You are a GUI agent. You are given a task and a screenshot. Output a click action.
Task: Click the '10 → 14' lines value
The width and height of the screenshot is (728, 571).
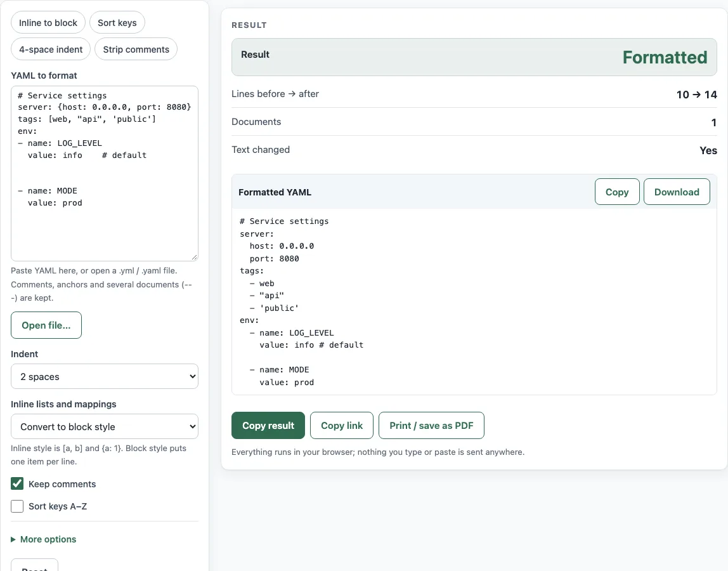click(696, 95)
